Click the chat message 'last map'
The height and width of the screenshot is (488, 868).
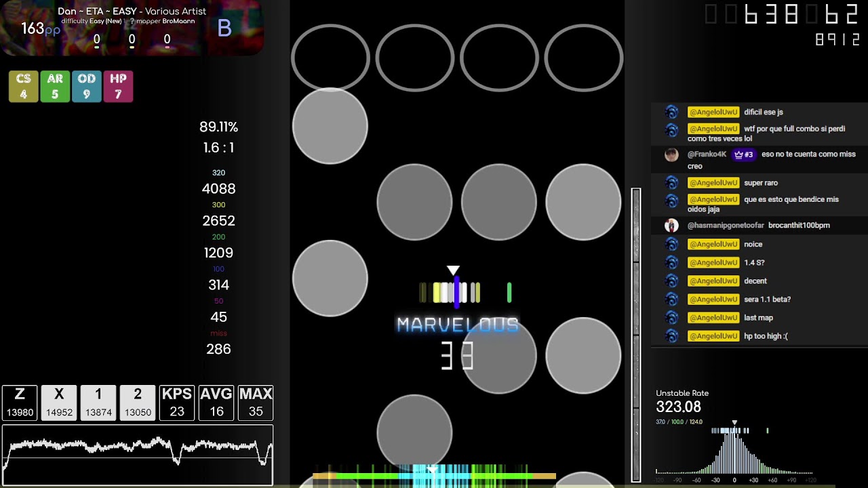tap(759, 318)
